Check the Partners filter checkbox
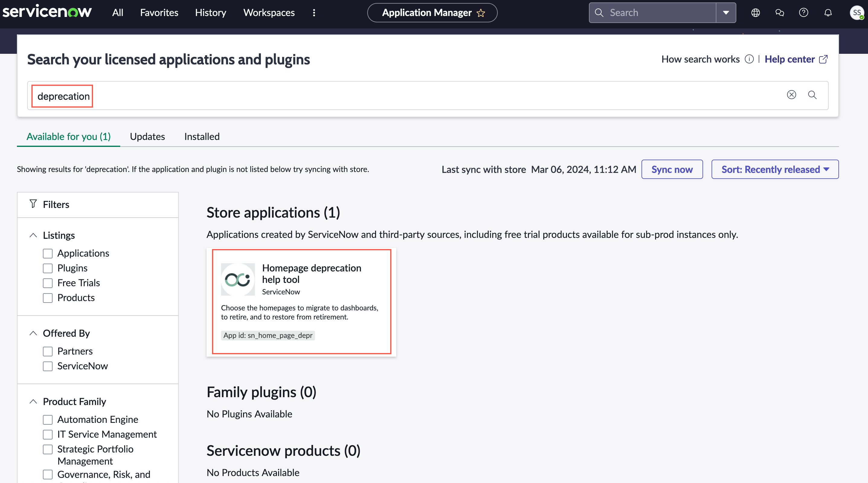The width and height of the screenshot is (868, 483). click(47, 352)
